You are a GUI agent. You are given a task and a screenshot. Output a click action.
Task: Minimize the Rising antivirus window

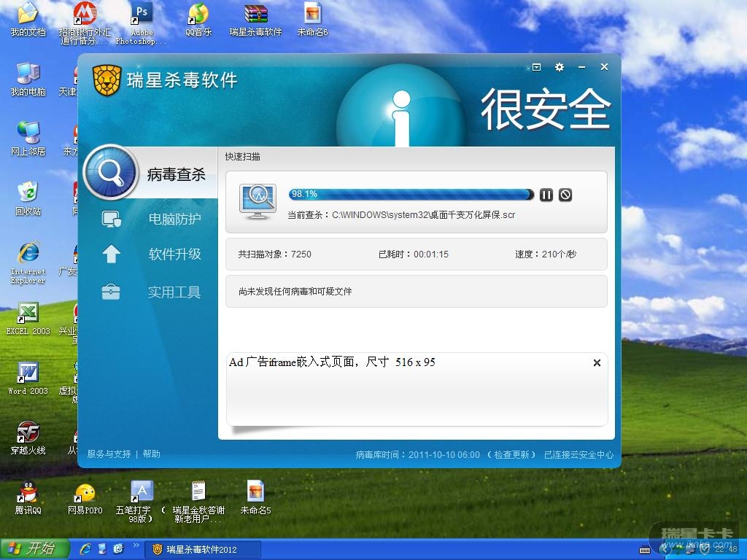581,67
